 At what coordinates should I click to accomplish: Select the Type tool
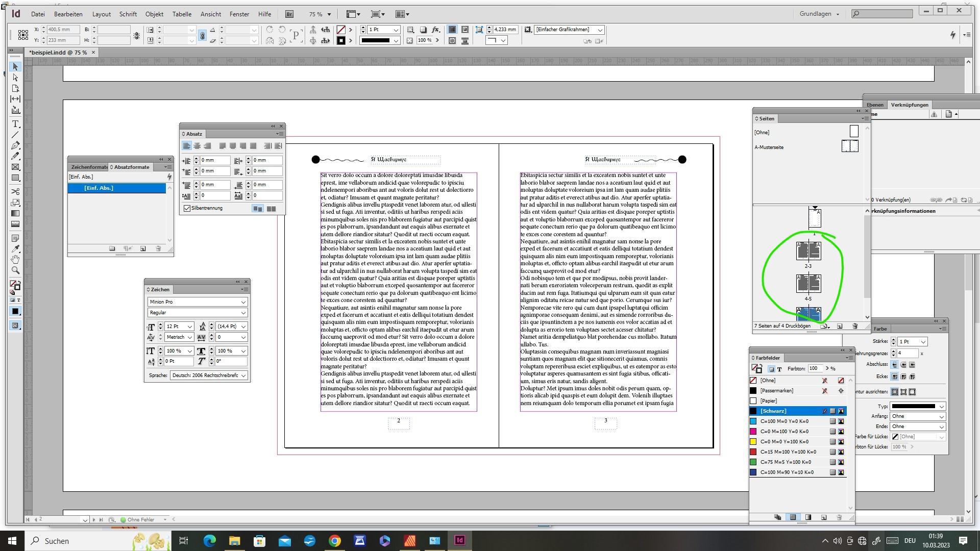[x=15, y=124]
